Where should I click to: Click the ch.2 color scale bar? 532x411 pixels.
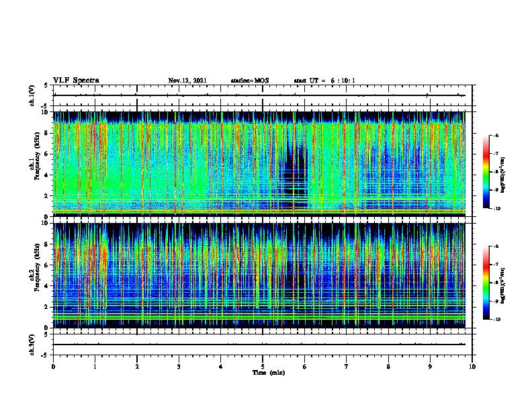coord(486,283)
